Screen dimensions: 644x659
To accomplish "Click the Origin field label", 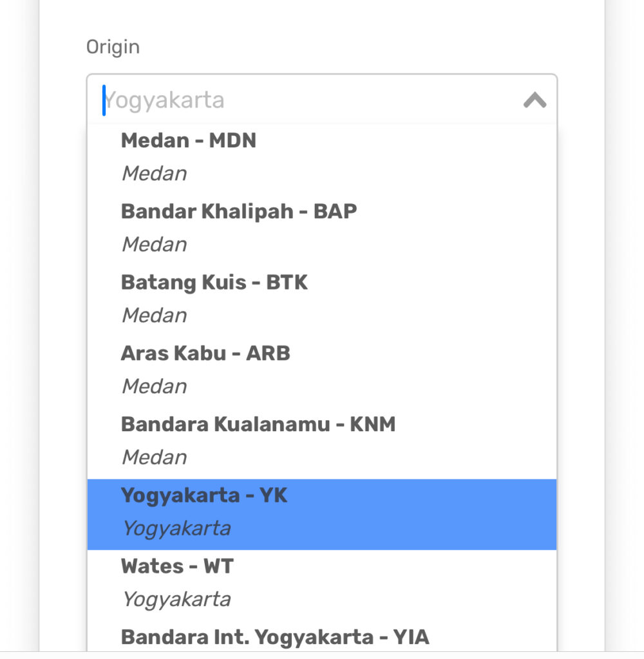I will [x=113, y=47].
